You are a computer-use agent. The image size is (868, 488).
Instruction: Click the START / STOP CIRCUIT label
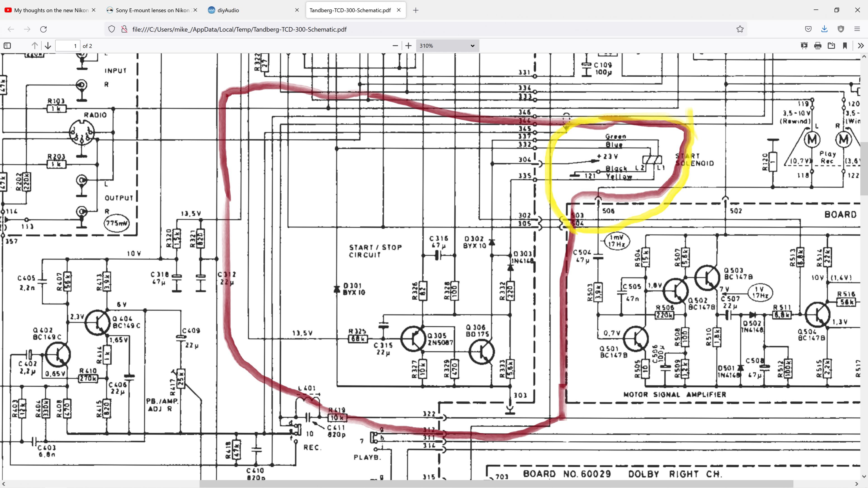pos(375,251)
